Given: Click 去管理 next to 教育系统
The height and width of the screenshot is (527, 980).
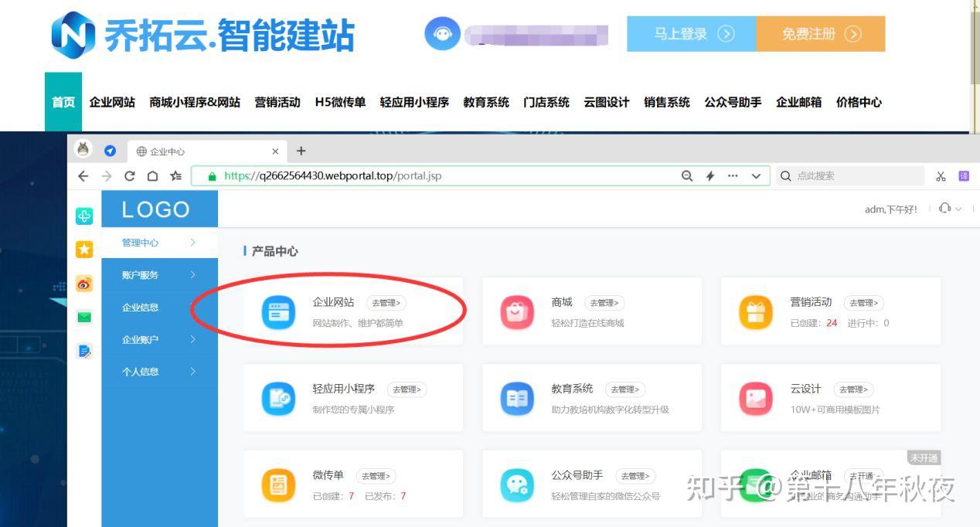Looking at the screenshot, I should tap(624, 389).
